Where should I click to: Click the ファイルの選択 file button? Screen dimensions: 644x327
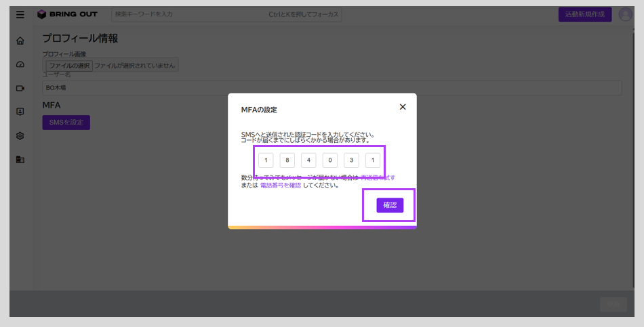[x=69, y=66]
